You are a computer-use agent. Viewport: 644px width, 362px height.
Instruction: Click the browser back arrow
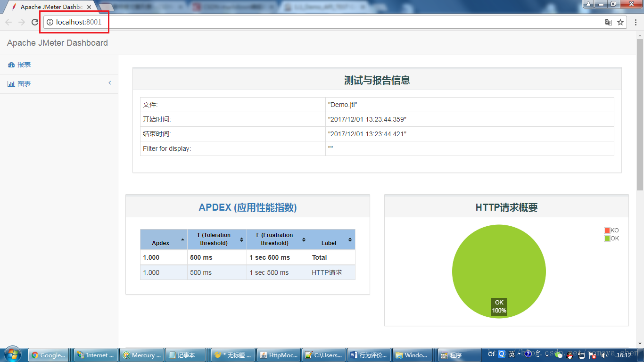coord(8,22)
